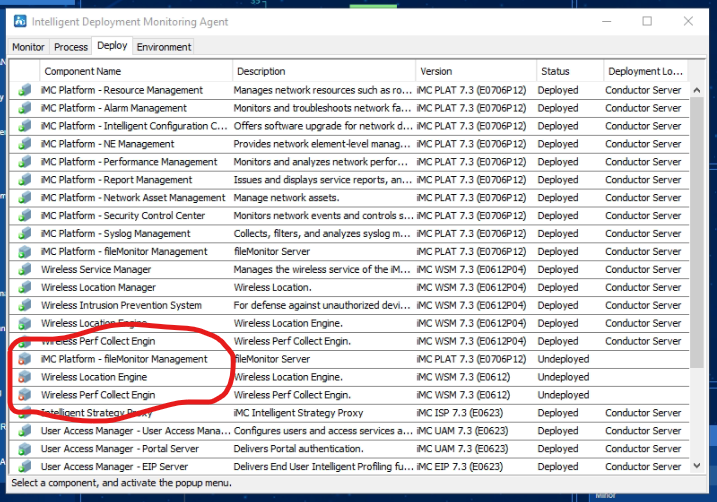Click the undeployed Wireless Perf Collect Engin icon

point(25,395)
